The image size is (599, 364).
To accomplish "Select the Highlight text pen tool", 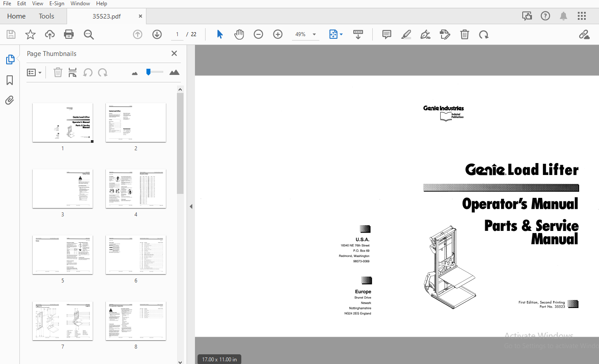I will (406, 34).
